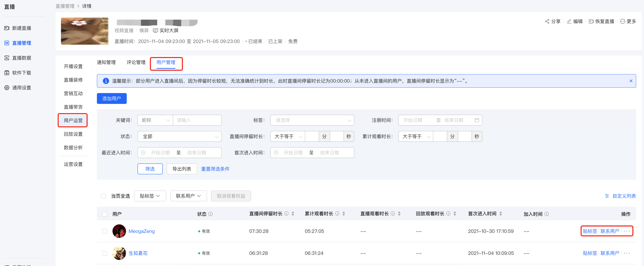Image resolution: width=644 pixels, height=266 pixels.
Task: Click the resume live broadcast camera icon
Action: point(591,21)
